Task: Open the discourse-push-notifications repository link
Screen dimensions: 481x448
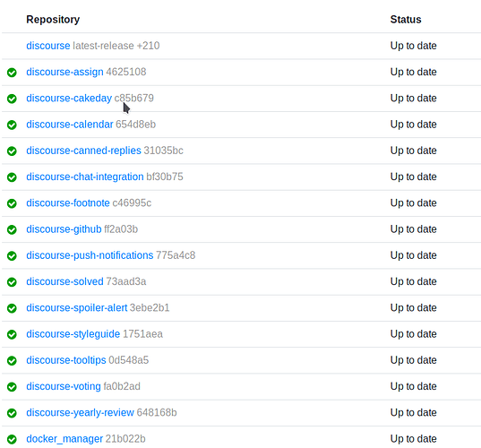Action: pyautogui.click(x=90, y=255)
